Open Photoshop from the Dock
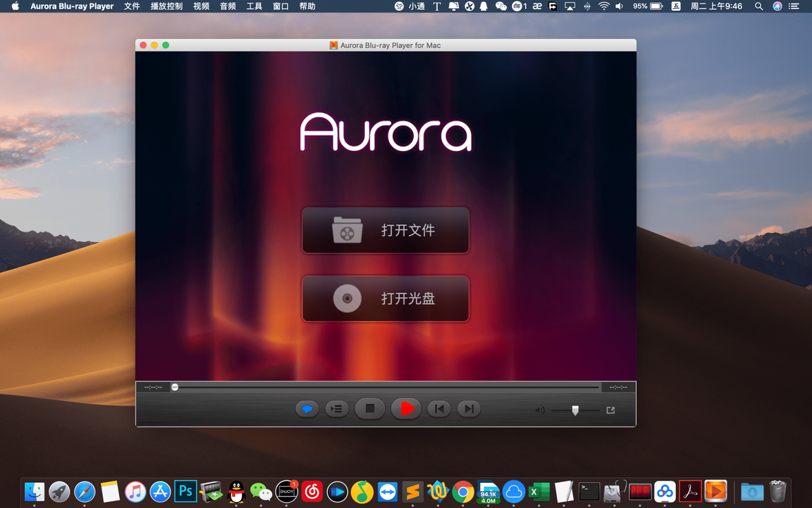This screenshot has width=812, height=508. pos(185,490)
